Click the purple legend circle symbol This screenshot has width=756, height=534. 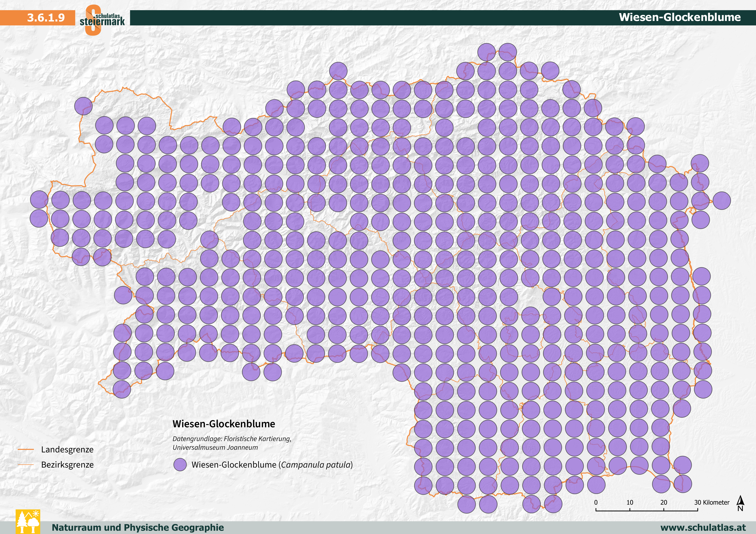[180, 465]
